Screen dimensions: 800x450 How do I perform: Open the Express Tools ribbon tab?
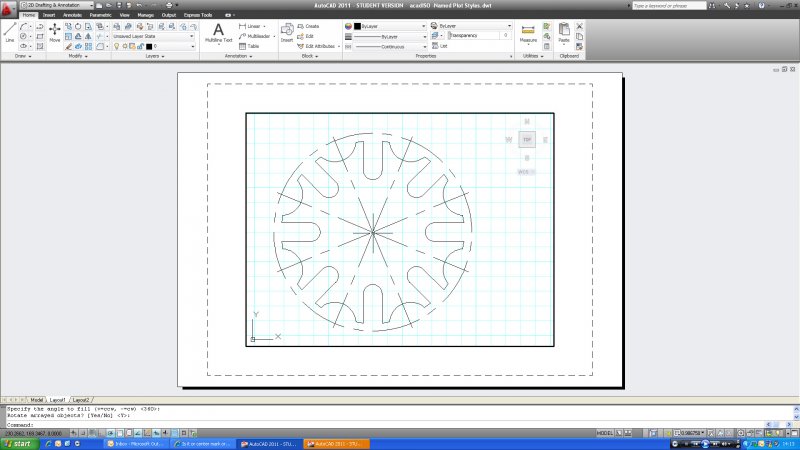[x=199, y=16]
